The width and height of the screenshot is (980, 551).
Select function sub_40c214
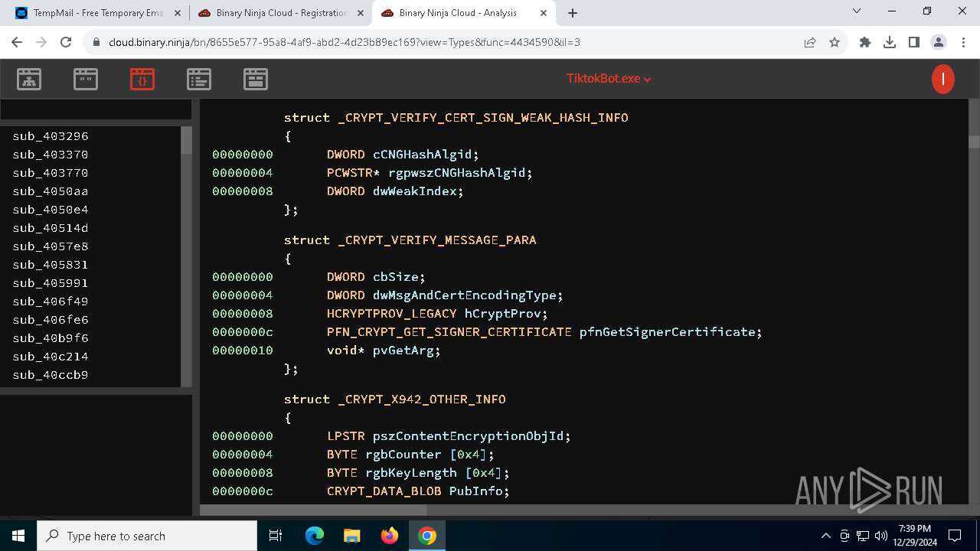coord(51,357)
